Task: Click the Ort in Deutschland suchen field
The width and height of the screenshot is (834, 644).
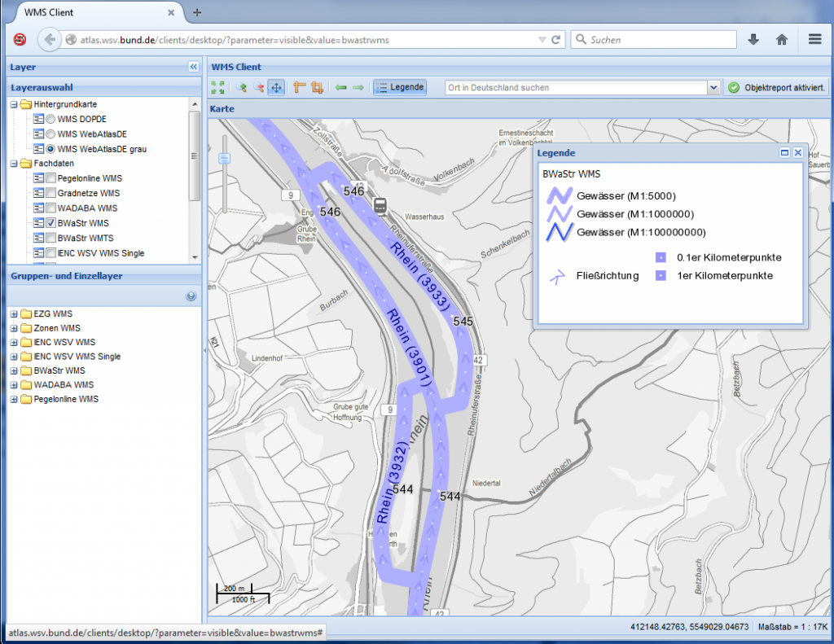Action: (576, 88)
